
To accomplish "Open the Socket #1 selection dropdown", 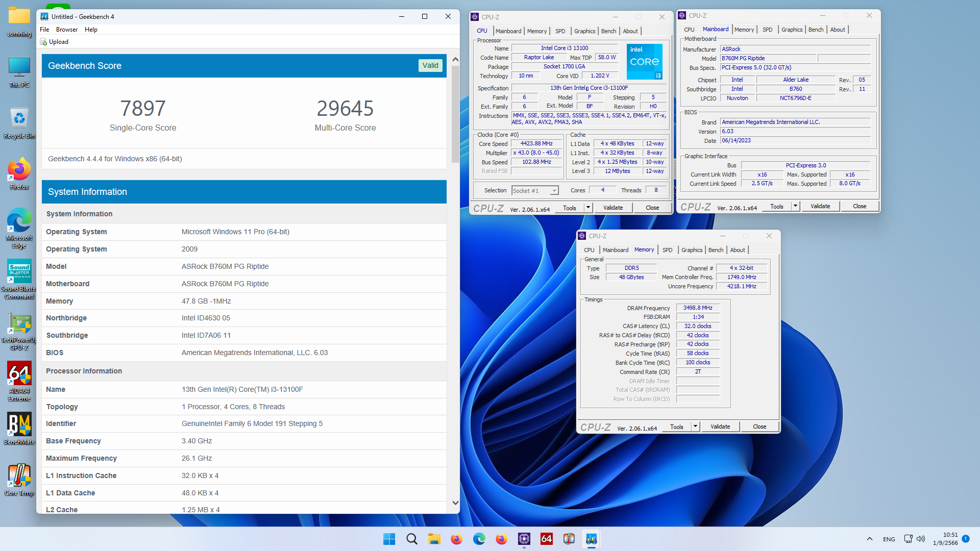I will click(535, 191).
